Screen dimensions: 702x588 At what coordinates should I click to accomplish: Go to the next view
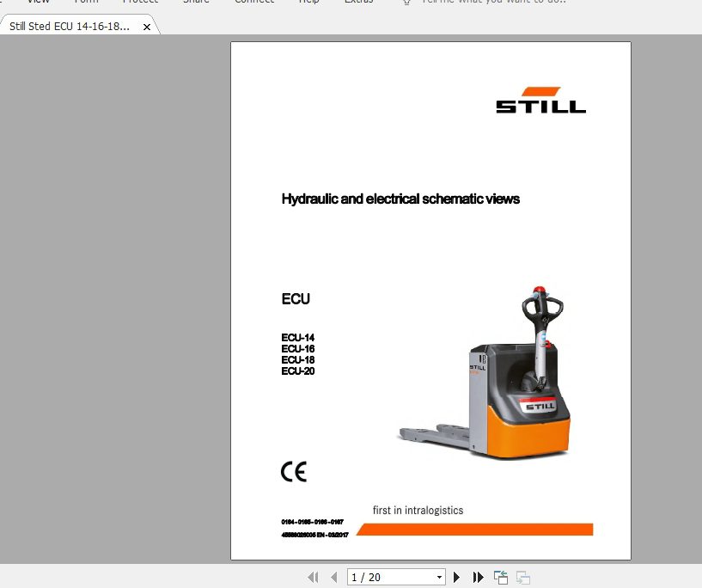[523, 577]
